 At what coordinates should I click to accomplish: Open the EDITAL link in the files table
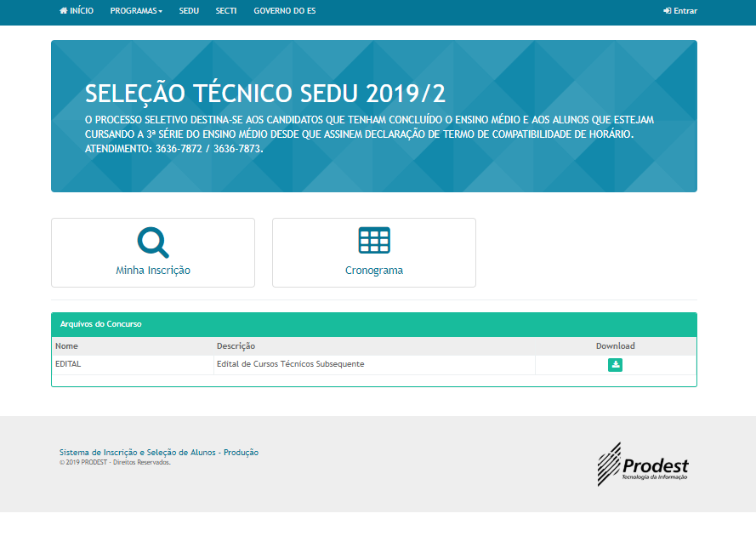click(67, 364)
